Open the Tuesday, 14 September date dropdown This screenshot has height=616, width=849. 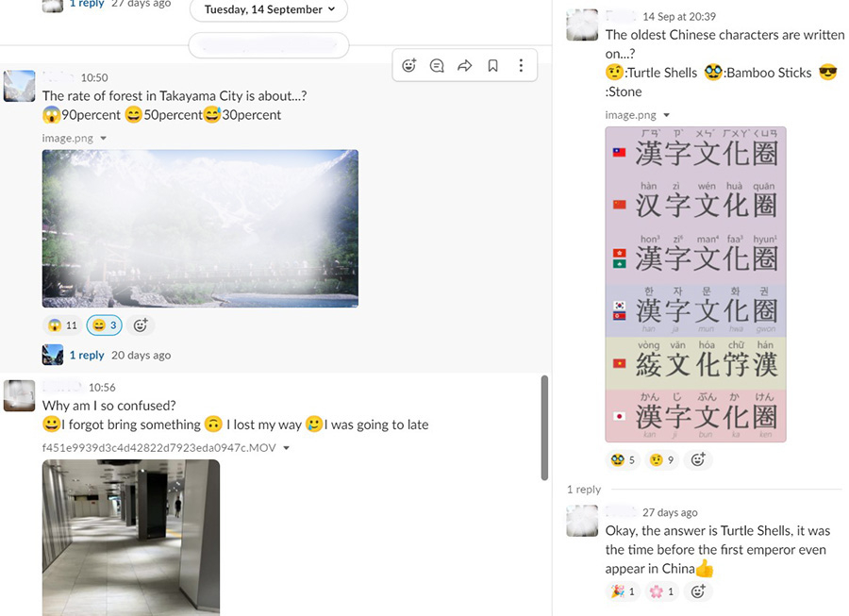pyautogui.click(x=269, y=9)
